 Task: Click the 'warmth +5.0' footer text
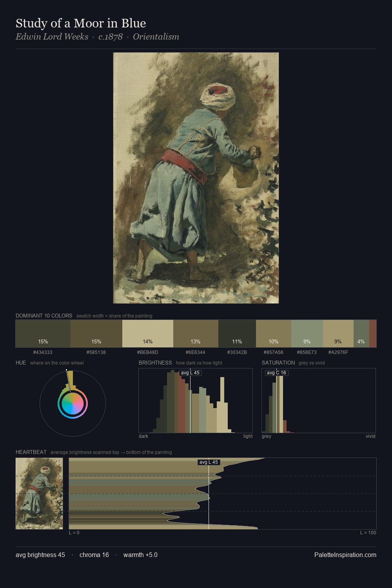point(140,555)
